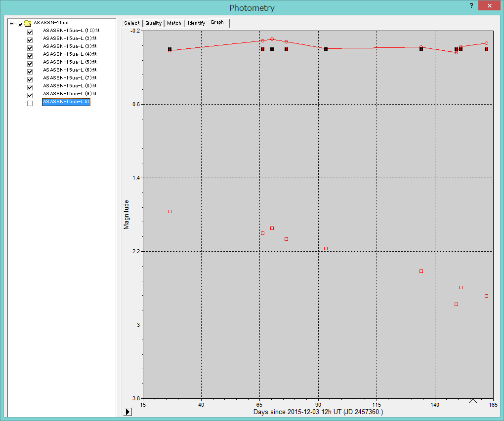This screenshot has height=421, width=504.
Task: Uncheck ASASSN-15ua-L (3).fit checkbox
Action: [30, 48]
